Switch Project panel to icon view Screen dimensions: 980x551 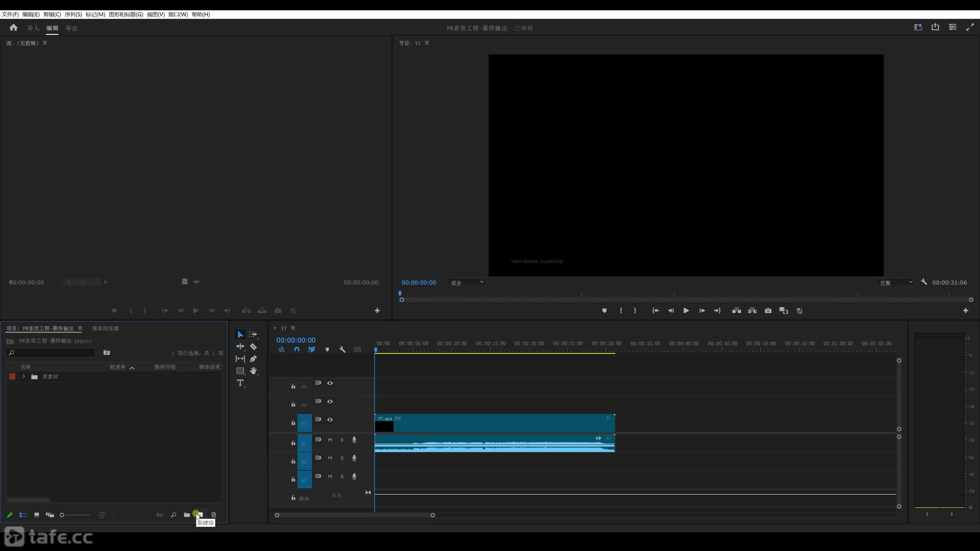[36, 515]
